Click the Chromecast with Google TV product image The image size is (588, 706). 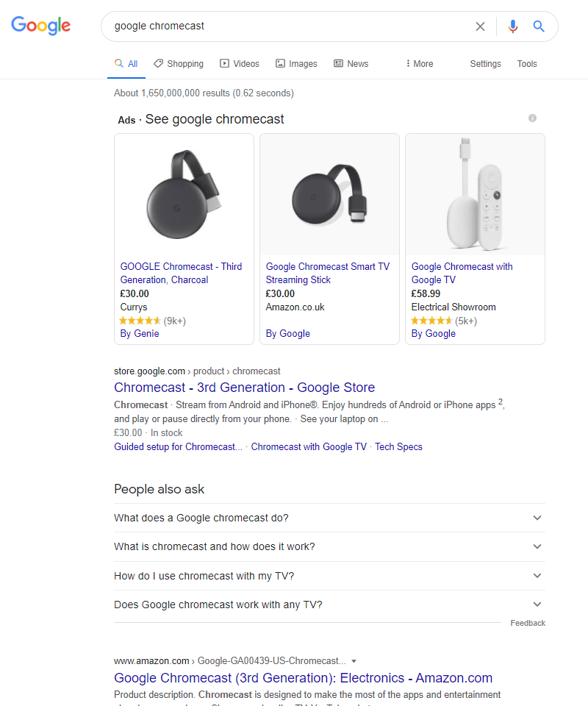pos(475,195)
